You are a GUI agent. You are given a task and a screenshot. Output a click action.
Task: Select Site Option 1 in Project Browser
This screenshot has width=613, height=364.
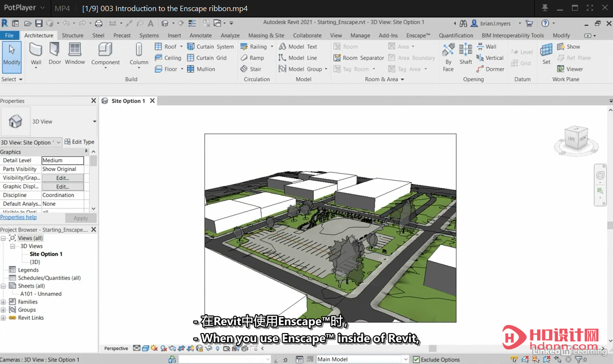pyautogui.click(x=46, y=254)
